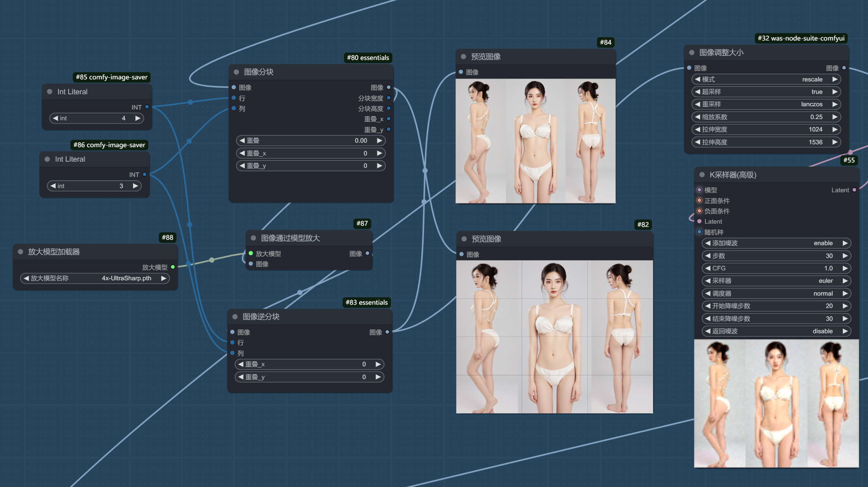Collapse the 图像逆分块 node title dot
Screen dimensions: 868x487
(235, 317)
